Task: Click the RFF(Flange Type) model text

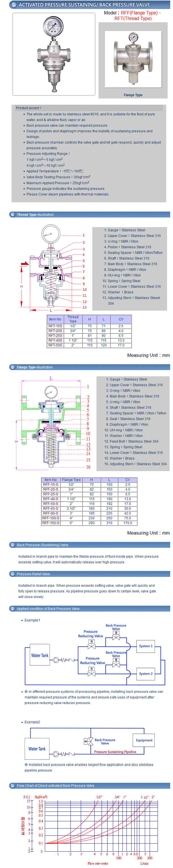Action: click(x=139, y=13)
